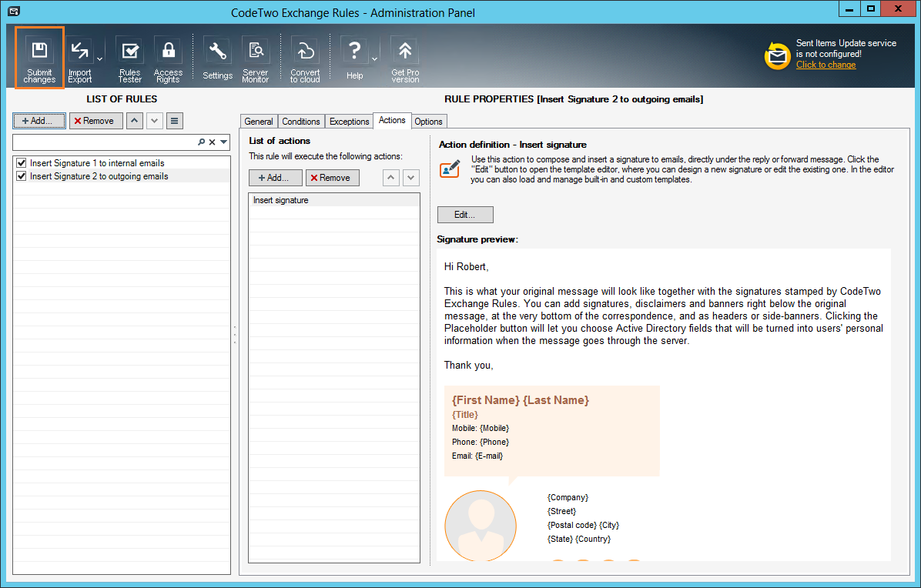
Task: Clear the rules search with X icon
Action: [212, 142]
